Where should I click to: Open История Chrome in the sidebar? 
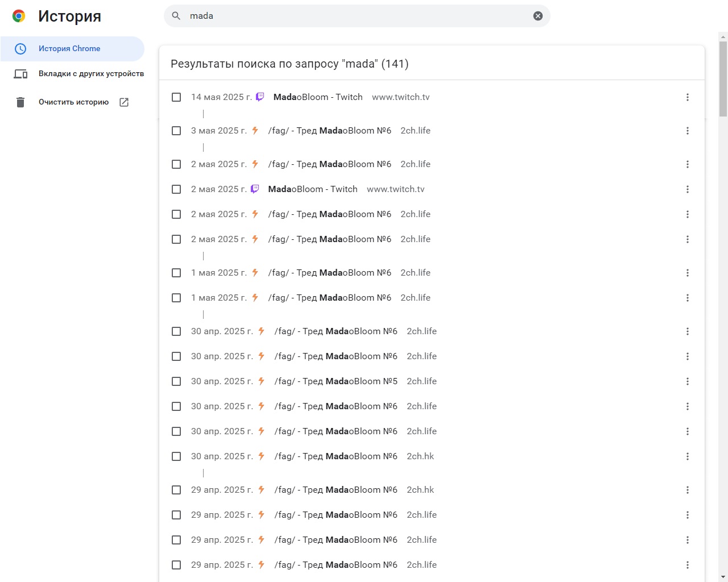[x=72, y=49]
